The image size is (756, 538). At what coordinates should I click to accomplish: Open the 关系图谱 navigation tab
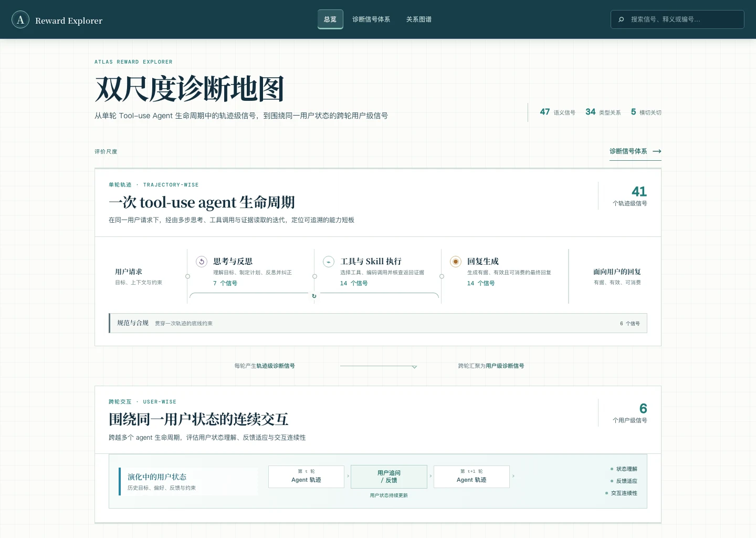419,19
